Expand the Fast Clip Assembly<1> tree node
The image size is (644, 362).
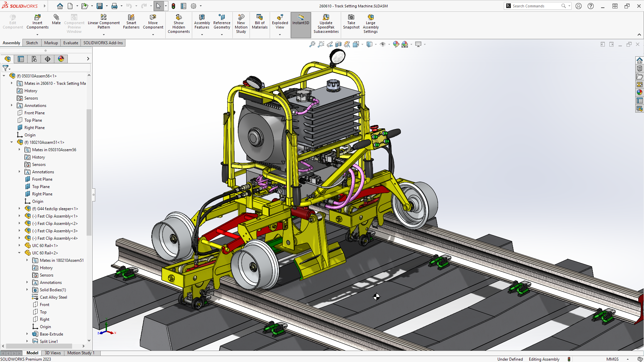click(x=19, y=216)
